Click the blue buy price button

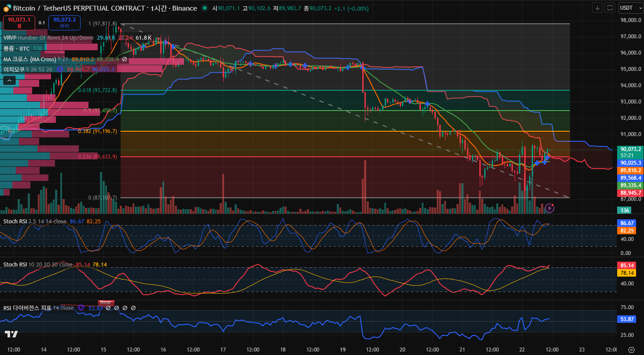point(64,22)
